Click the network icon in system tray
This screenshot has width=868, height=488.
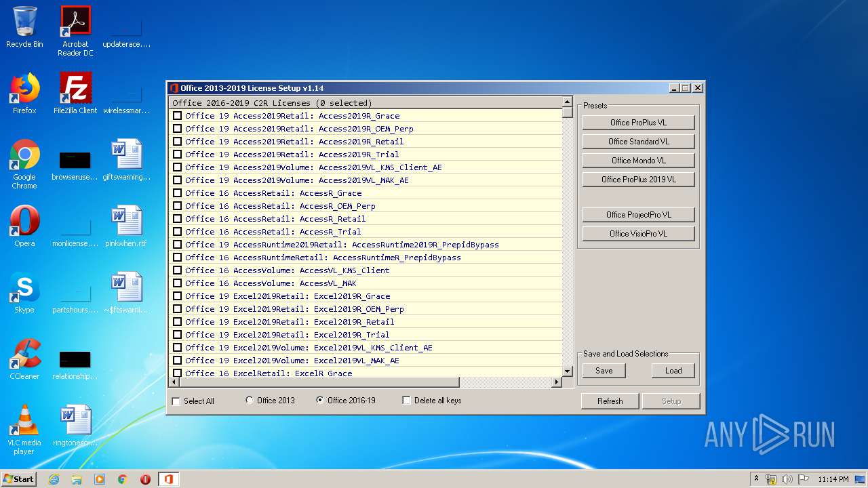(772, 479)
